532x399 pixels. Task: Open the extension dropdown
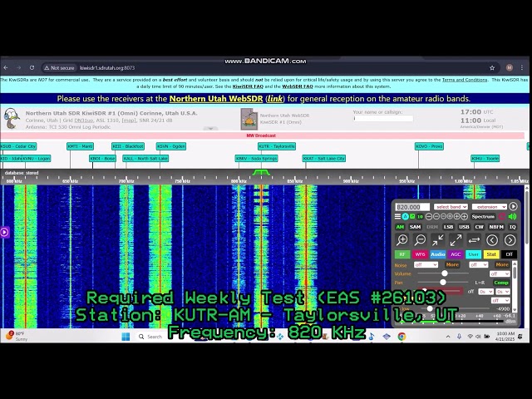click(489, 207)
